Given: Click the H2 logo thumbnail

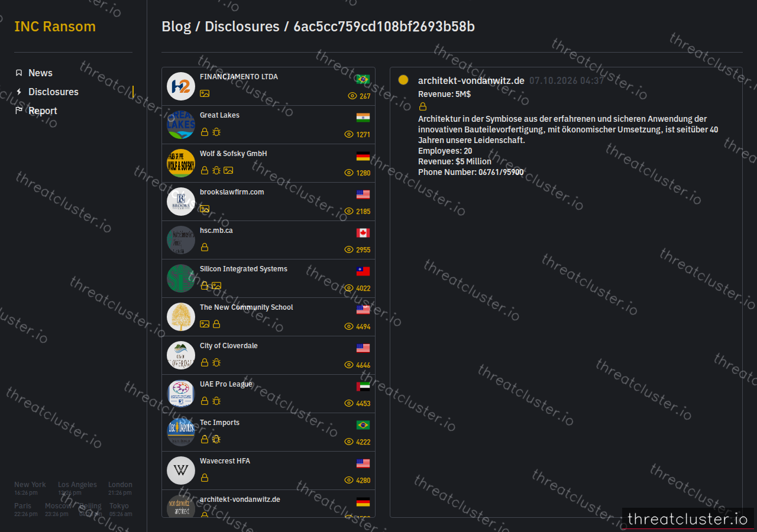Looking at the screenshot, I should pyautogui.click(x=181, y=86).
